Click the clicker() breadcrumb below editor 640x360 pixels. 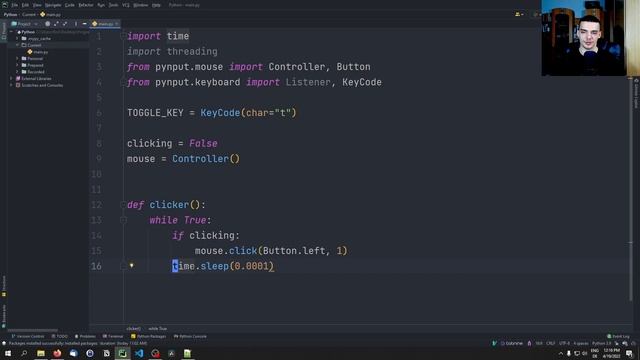[133, 328]
